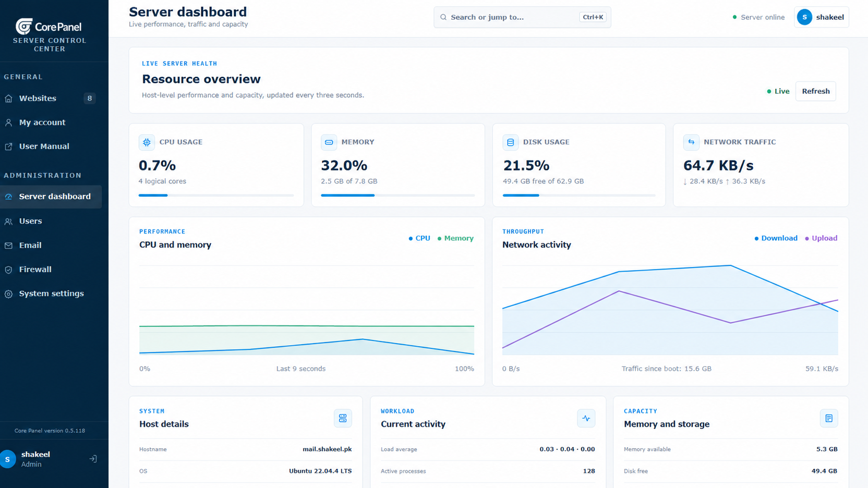Click the Active processes value 128
Viewport: 868px width, 488px height.
589,471
